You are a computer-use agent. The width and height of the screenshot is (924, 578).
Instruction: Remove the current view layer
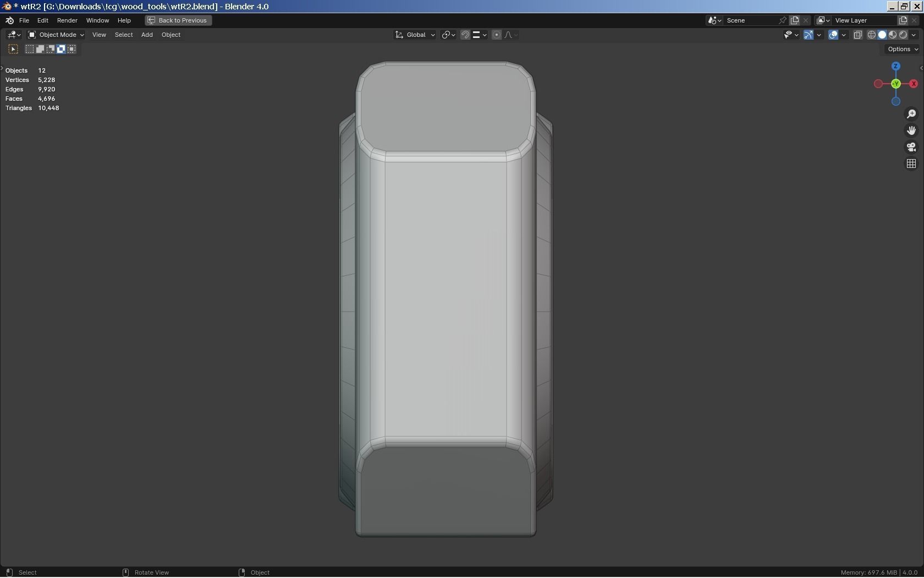(x=915, y=20)
